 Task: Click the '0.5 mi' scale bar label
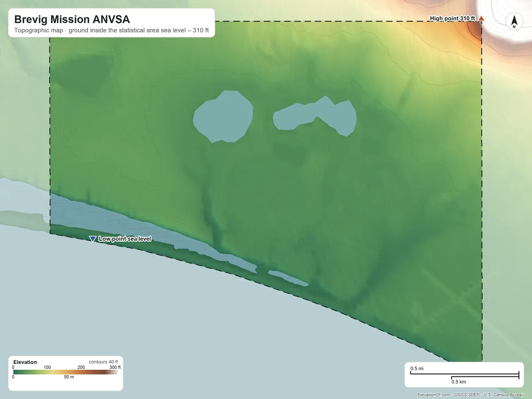[417, 369]
